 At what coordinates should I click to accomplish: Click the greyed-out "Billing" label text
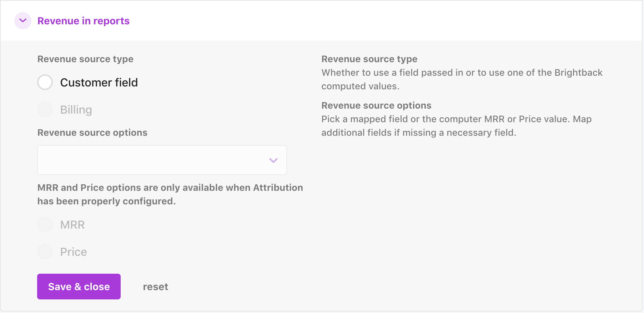pyautogui.click(x=76, y=110)
